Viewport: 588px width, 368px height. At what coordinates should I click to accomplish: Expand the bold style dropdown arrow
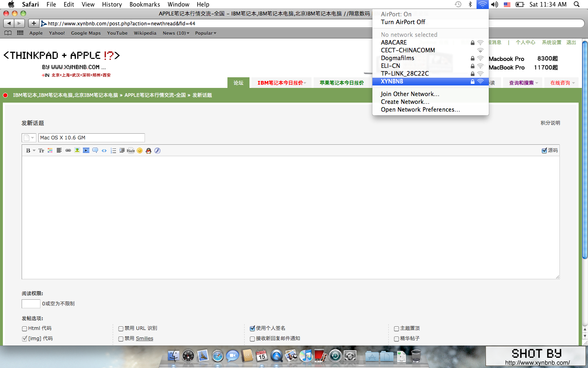click(34, 150)
